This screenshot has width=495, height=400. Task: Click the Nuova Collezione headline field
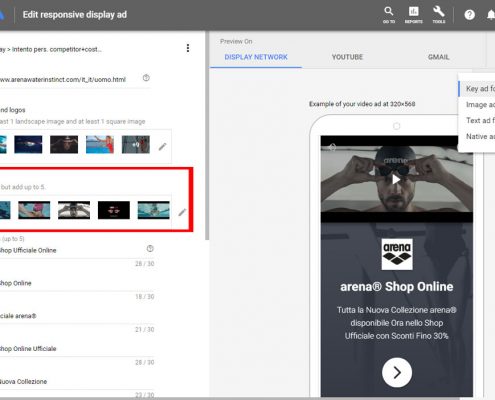point(77,382)
